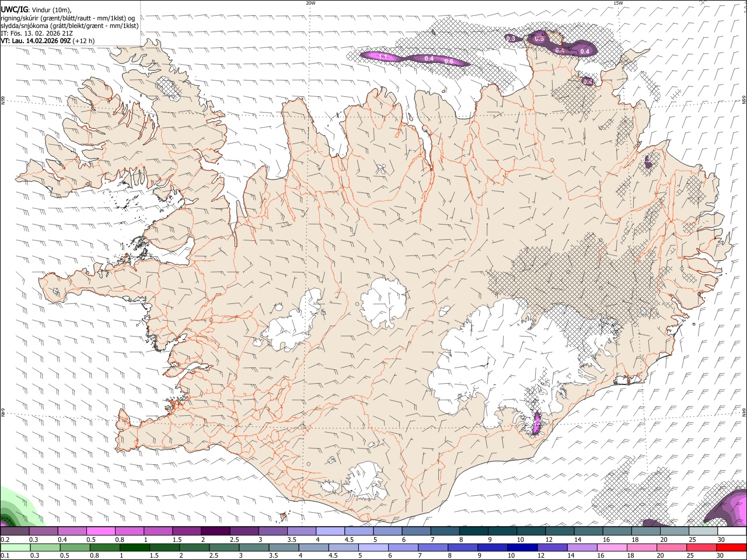Pick the lightest green 0.1 swatch, bottom legend row
747x560 pixels.
point(15,547)
